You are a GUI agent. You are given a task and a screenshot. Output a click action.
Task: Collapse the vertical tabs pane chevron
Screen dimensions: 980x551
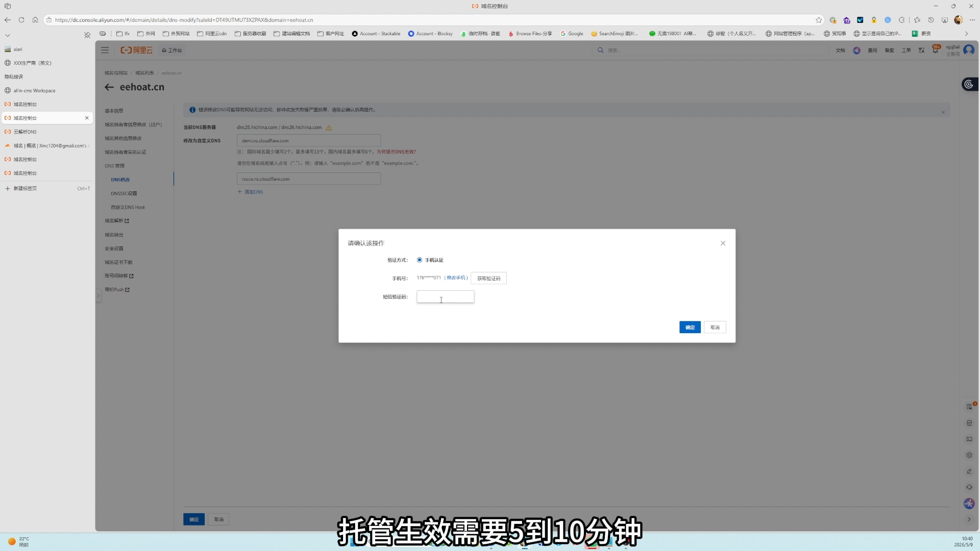[x=7, y=35]
